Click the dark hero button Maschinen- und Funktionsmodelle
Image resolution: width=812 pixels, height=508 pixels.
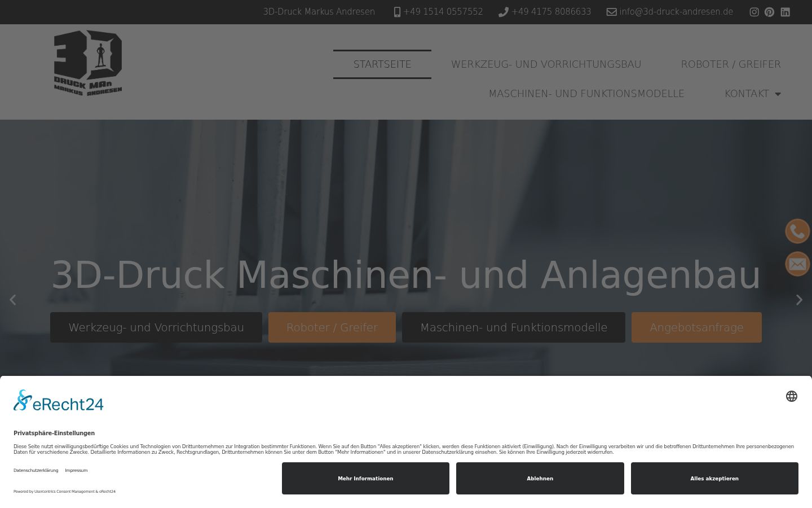pos(514,327)
